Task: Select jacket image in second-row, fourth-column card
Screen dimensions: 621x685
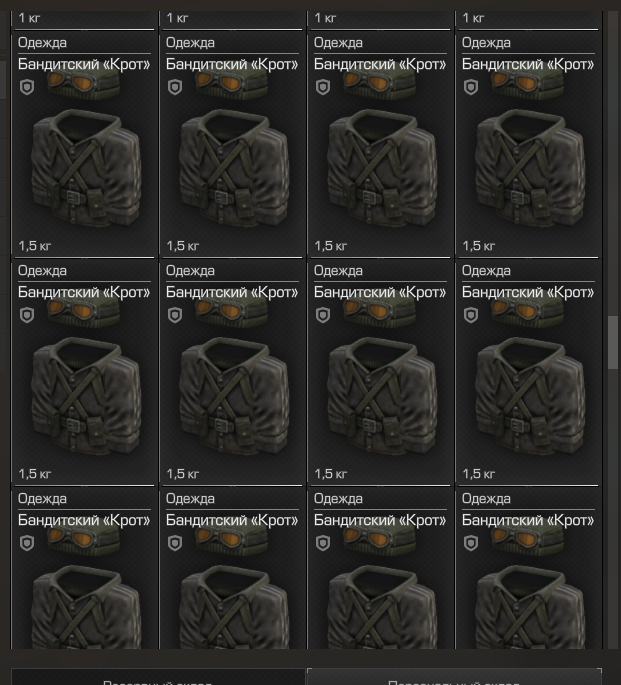Action: coord(530,396)
